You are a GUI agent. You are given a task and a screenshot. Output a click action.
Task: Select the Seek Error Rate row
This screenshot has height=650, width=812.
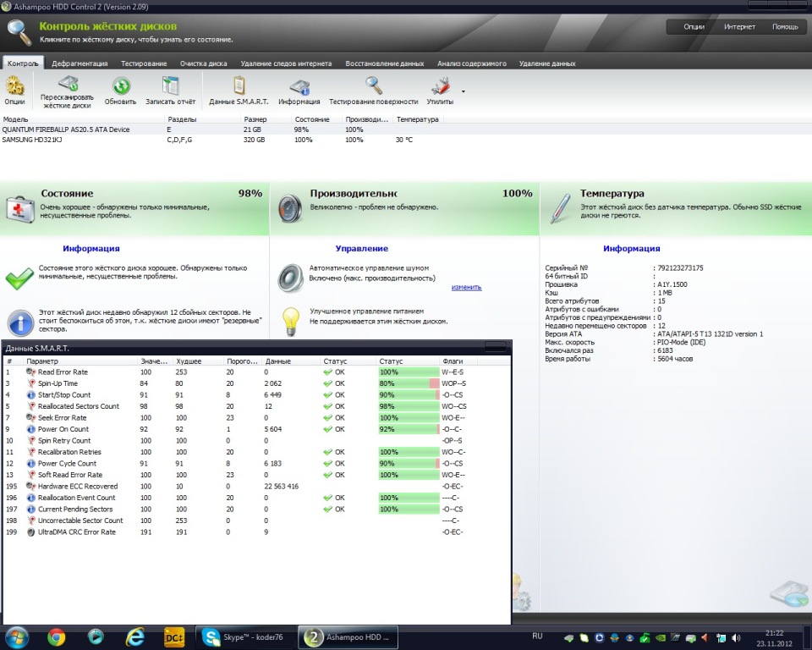click(x=256, y=418)
